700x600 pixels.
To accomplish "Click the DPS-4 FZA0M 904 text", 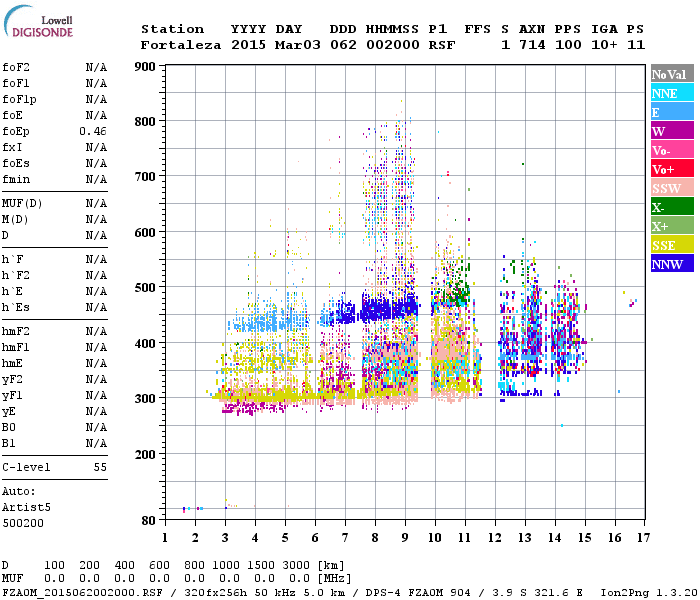I will pos(418,592).
